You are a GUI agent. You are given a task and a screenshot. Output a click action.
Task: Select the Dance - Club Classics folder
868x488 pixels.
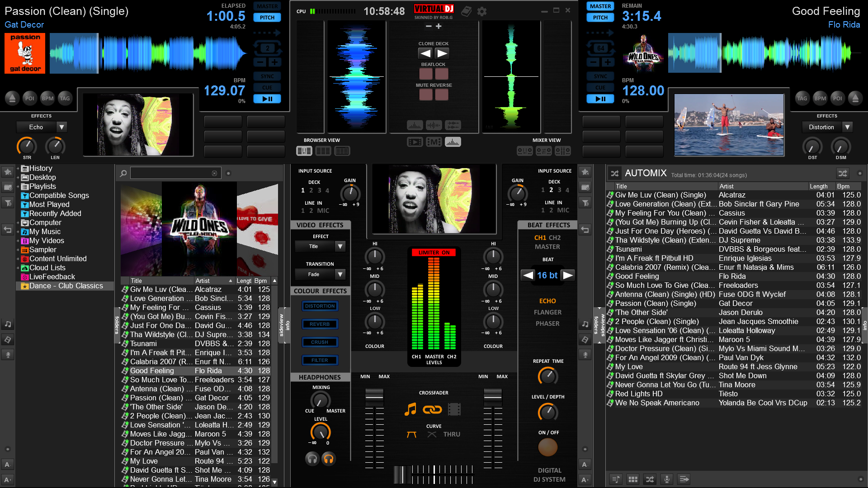(x=66, y=286)
